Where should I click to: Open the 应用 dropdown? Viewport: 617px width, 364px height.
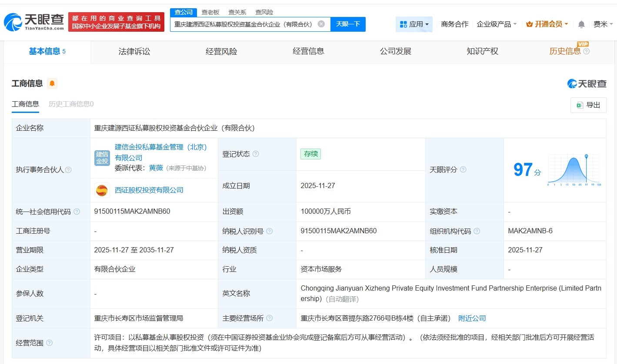point(414,24)
